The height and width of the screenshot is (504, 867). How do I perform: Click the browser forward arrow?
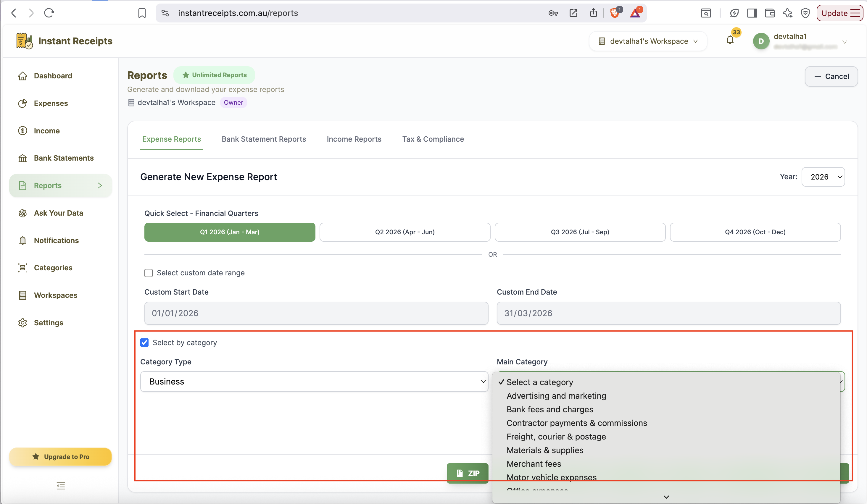[31, 13]
